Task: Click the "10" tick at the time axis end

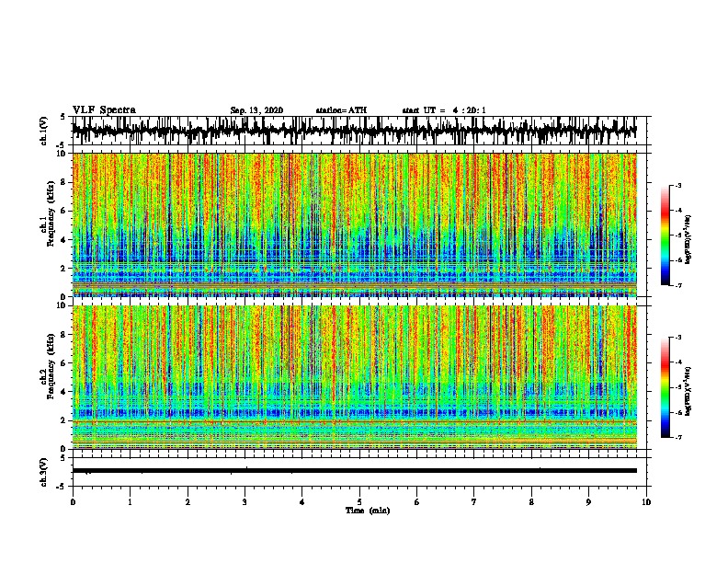Action: [x=646, y=501]
